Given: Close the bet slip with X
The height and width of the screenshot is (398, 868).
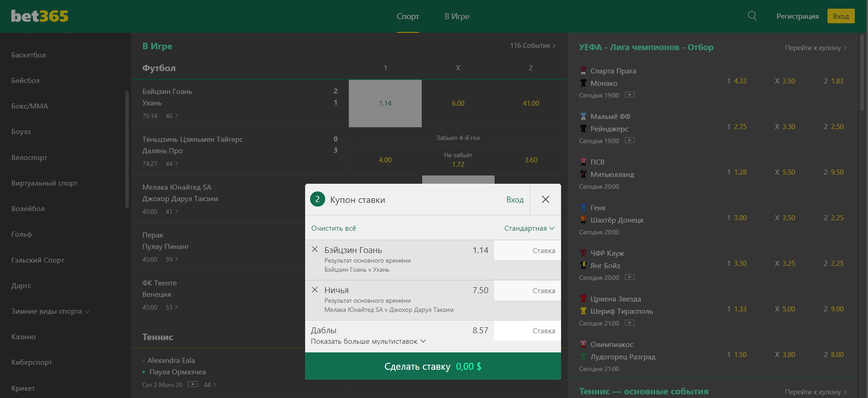Looking at the screenshot, I should [546, 199].
